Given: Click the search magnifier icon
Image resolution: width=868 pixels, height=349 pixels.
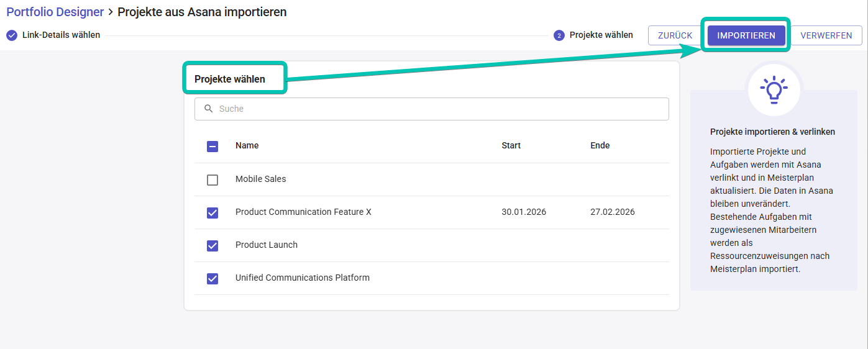Looking at the screenshot, I should [x=209, y=109].
